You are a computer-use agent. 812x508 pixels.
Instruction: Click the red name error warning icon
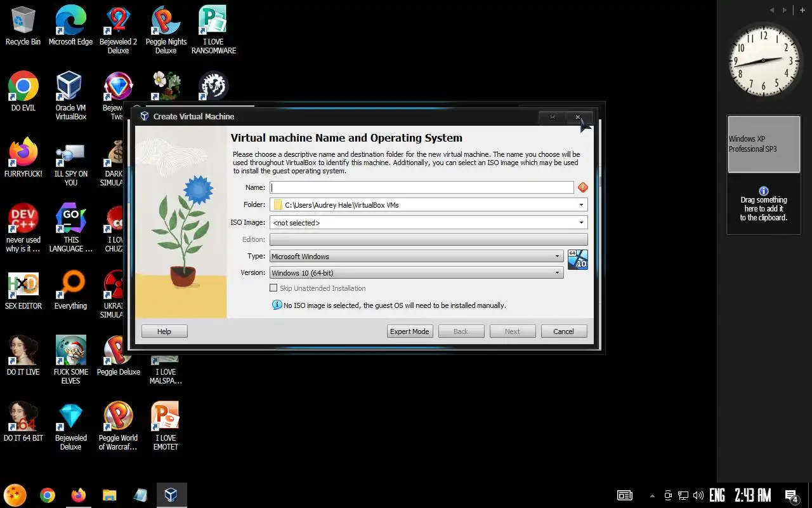[x=583, y=187]
